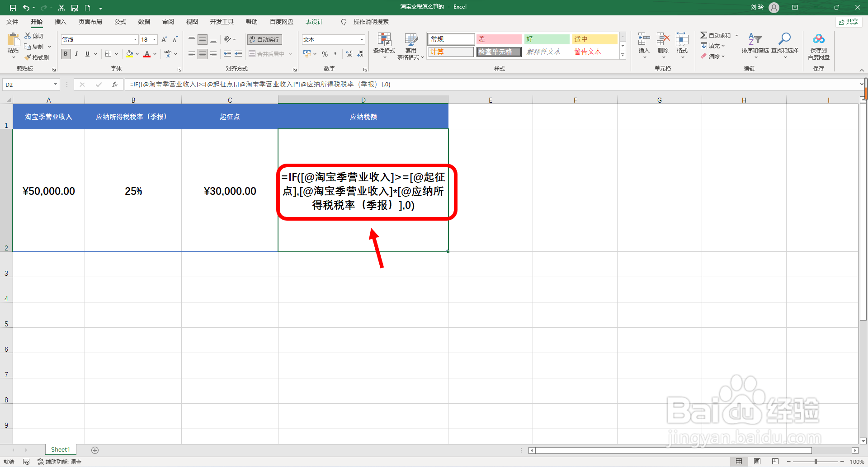Toggle Middle vertical alignment
Screen dimensions: 868x467
(x=203, y=39)
